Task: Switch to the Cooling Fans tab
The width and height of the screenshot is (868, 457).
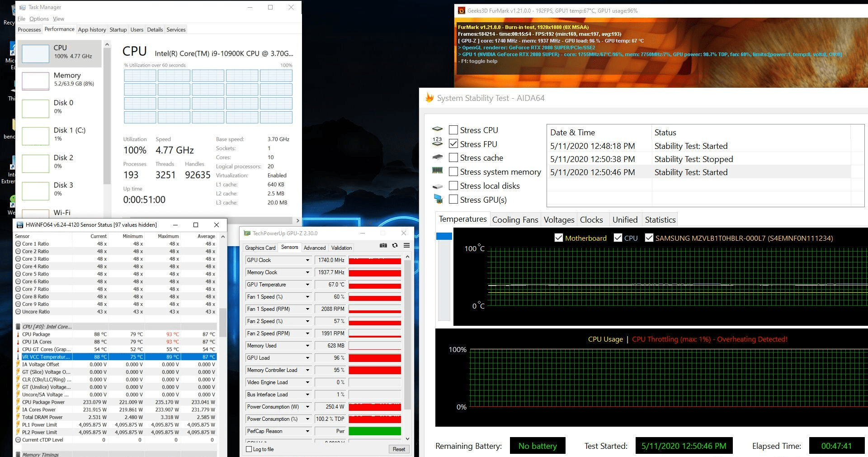Action: tap(515, 220)
